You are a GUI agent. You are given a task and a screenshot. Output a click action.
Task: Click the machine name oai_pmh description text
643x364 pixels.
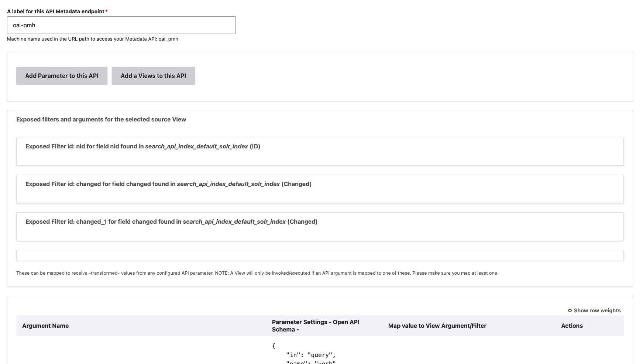[92, 39]
